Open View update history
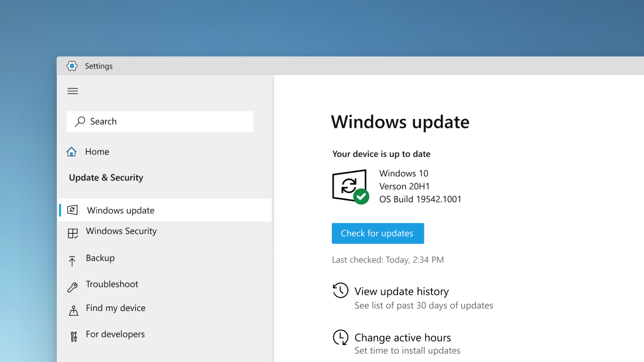This screenshot has height=362, width=644. coord(402,291)
